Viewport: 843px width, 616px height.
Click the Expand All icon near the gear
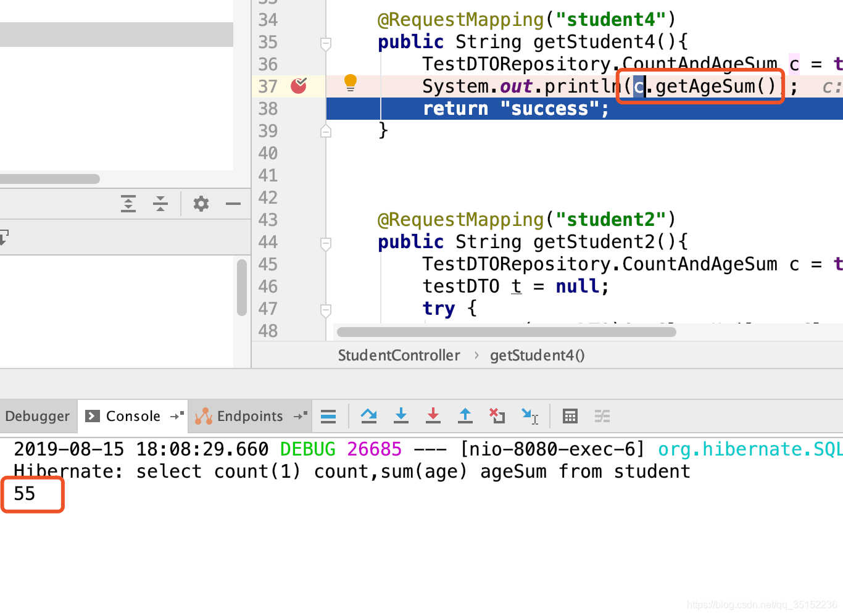pyautogui.click(x=128, y=204)
